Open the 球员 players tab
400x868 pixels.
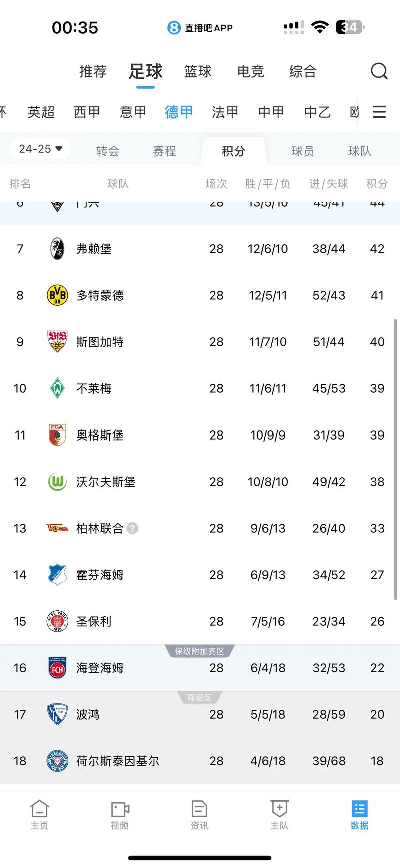[x=302, y=150]
